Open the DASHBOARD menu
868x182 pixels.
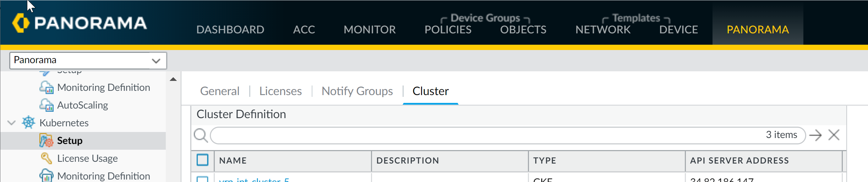[230, 29]
